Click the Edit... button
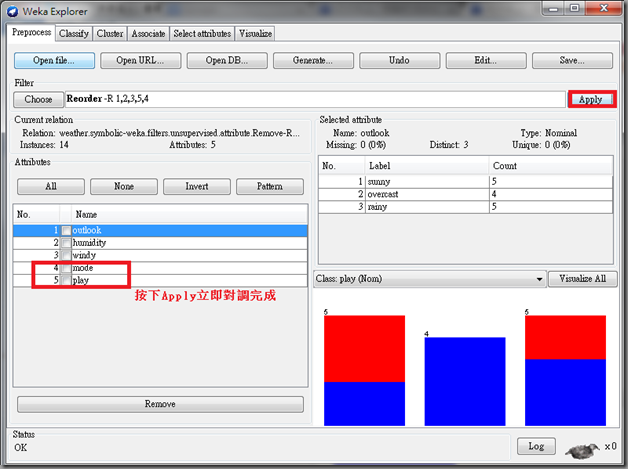The width and height of the screenshot is (628, 469). [486, 60]
